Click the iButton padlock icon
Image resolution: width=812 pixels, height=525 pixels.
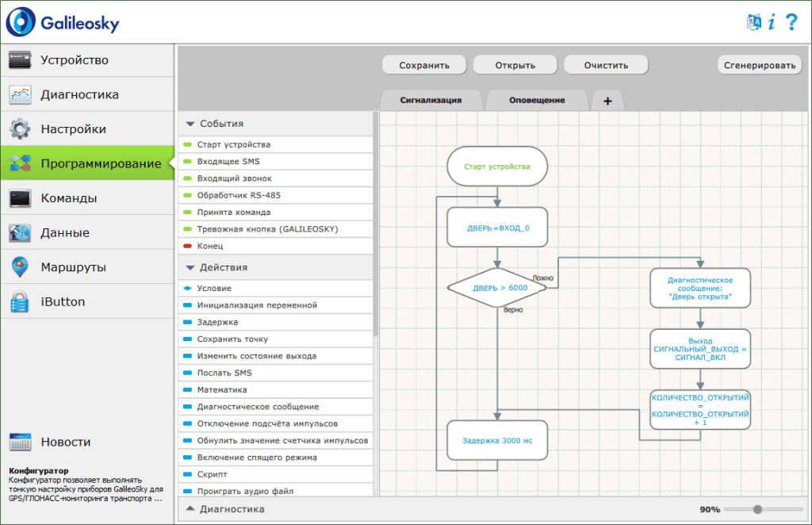pyautogui.click(x=20, y=302)
